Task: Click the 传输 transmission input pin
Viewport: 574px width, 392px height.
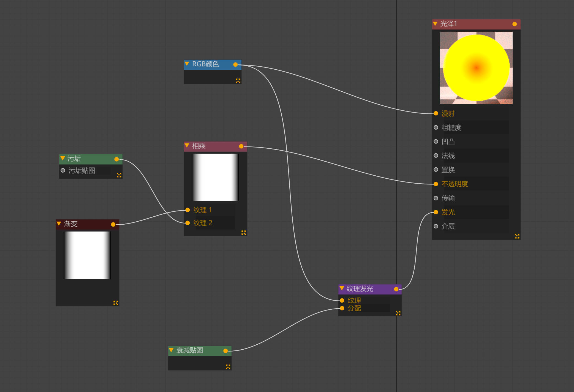Action: coord(436,198)
